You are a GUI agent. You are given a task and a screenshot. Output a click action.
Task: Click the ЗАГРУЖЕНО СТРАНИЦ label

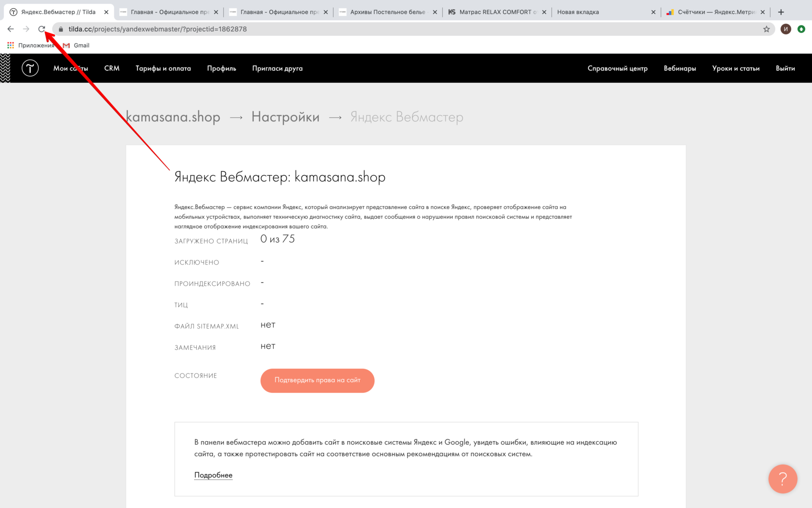click(211, 241)
